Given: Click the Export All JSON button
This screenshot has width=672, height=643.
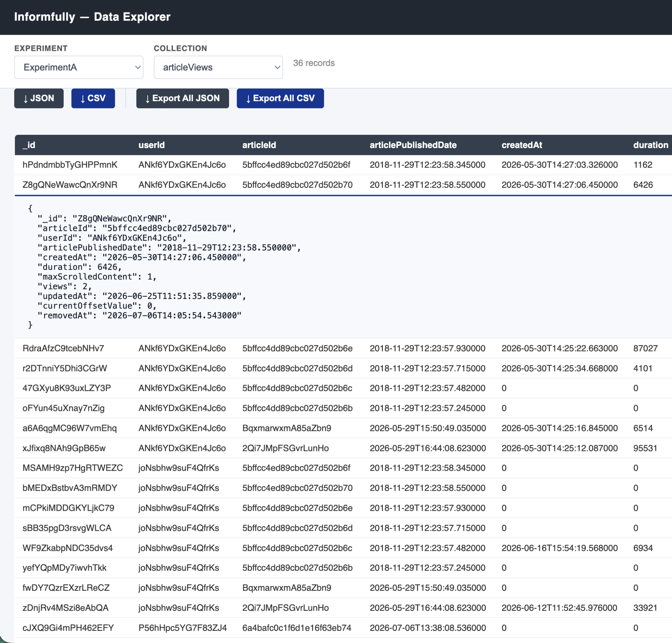Looking at the screenshot, I should 182,98.
